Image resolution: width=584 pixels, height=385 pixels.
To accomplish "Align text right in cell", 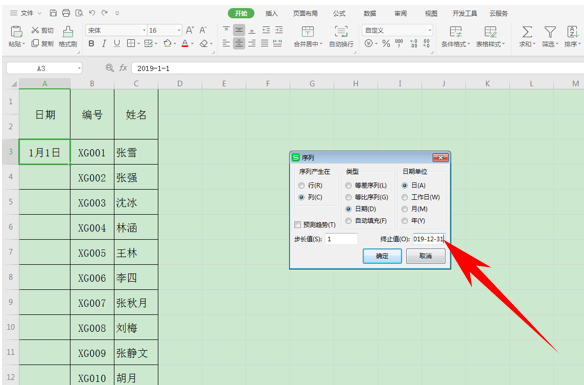I will 252,44.
